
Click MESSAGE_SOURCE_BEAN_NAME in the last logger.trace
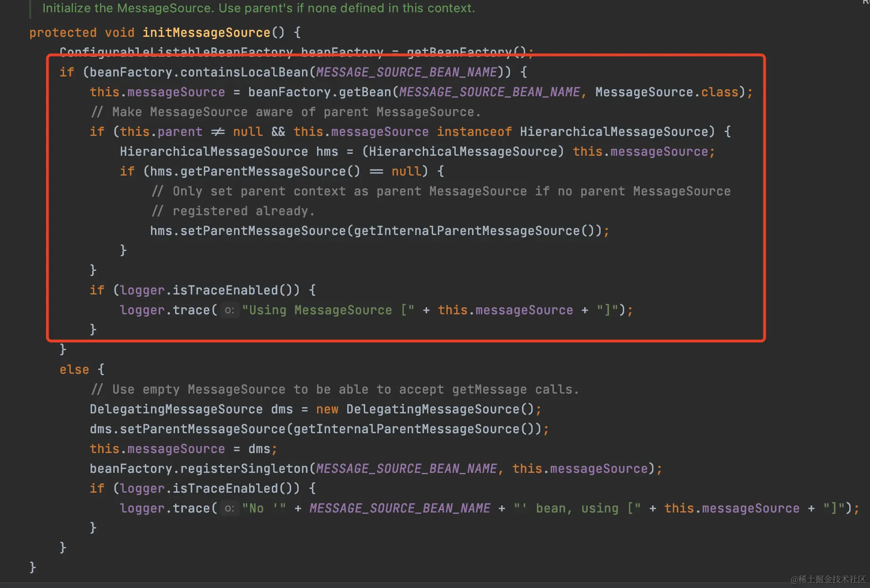pyautogui.click(x=400, y=508)
